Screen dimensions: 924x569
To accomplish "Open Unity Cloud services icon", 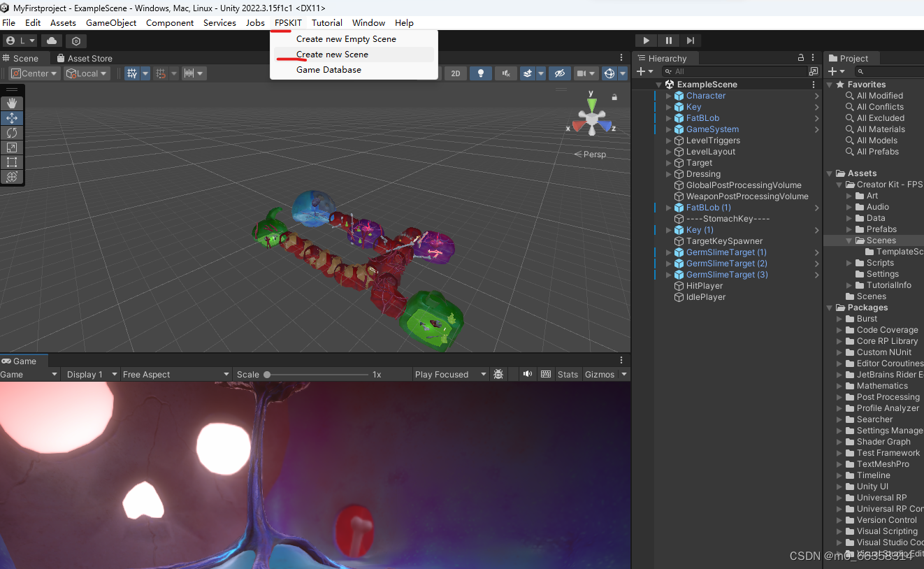I will pos(52,41).
